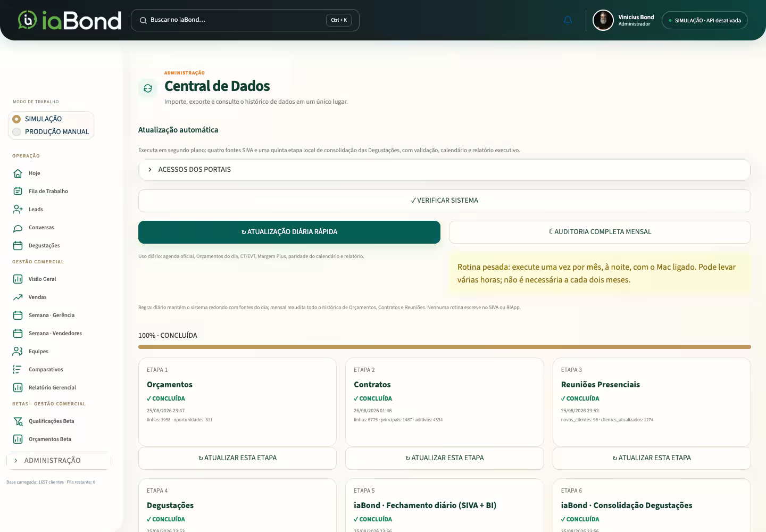Click the iaBond logo icon
Image resolution: width=766 pixels, height=532 pixels.
[x=27, y=20]
